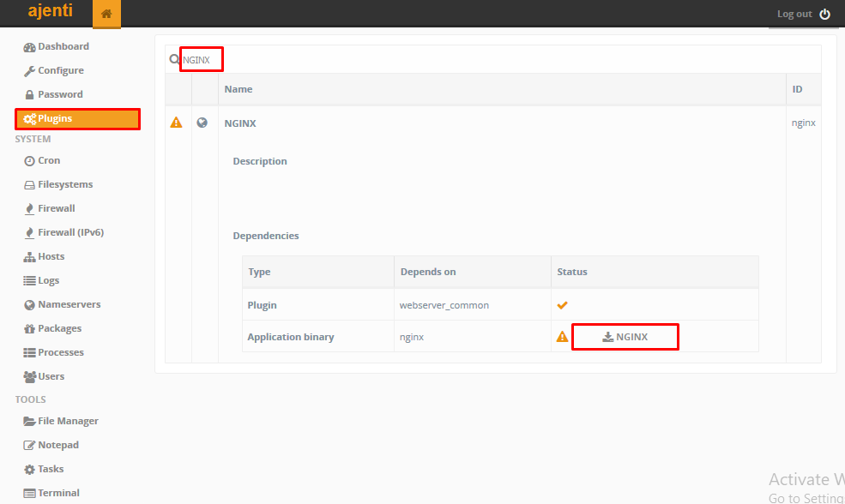The width and height of the screenshot is (845, 504).
Task: Open the Terminal tool
Action: tap(58, 493)
